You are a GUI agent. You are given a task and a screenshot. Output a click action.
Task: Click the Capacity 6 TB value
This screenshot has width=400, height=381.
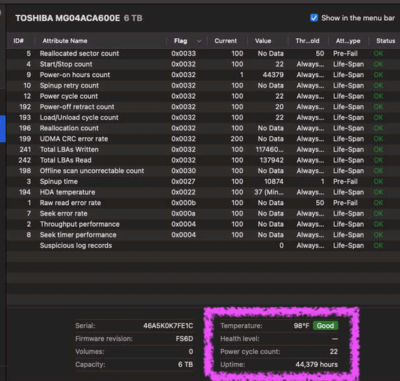point(185,364)
